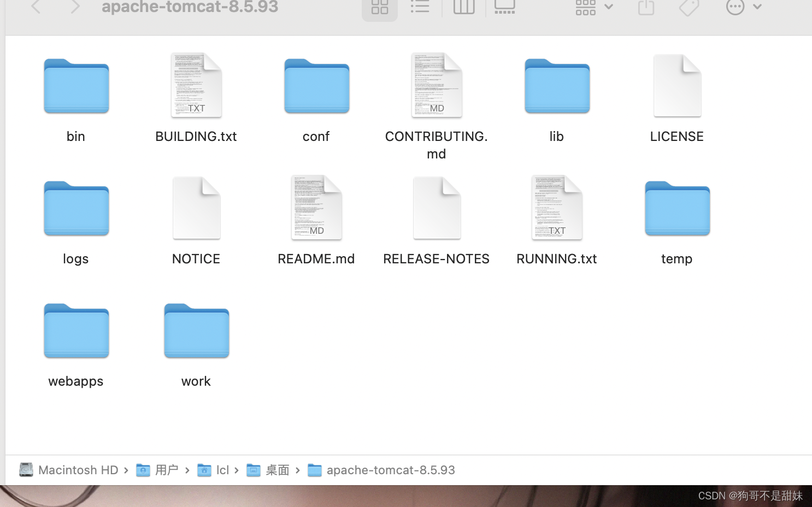The width and height of the screenshot is (812, 507).
Task: Click the NOTICE file name label
Action: click(196, 259)
